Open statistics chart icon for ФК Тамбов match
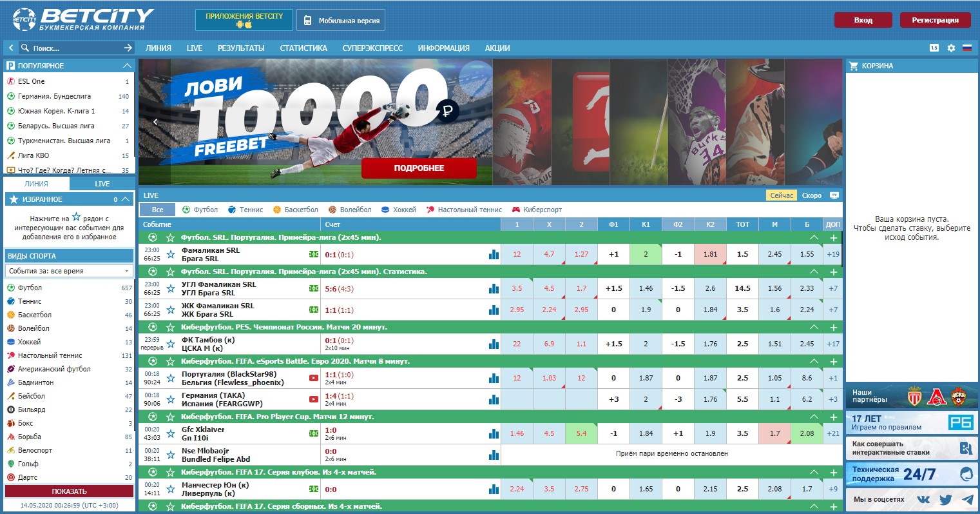 pos(494,344)
